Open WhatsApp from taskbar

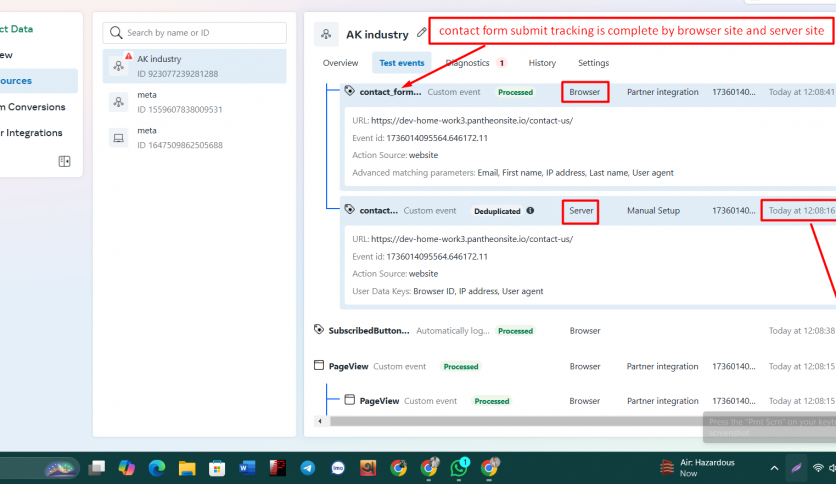[x=459, y=467]
